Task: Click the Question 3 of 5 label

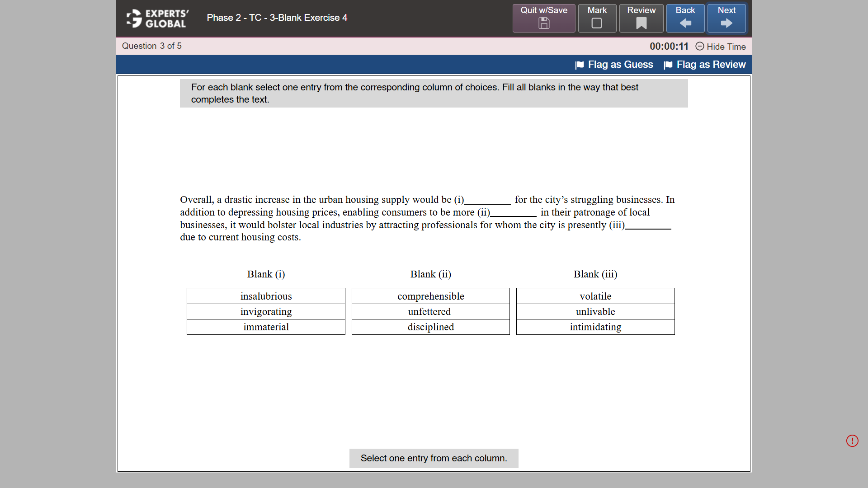Action: (x=151, y=46)
